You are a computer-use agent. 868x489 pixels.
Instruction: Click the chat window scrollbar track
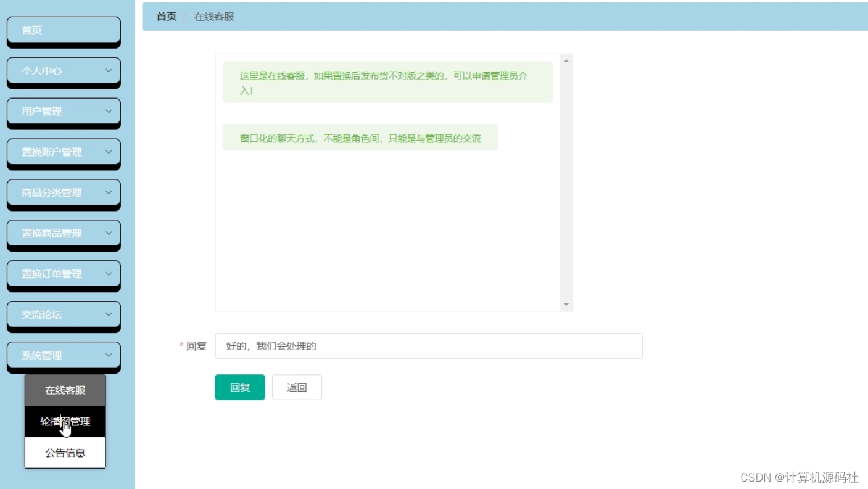coord(566,183)
